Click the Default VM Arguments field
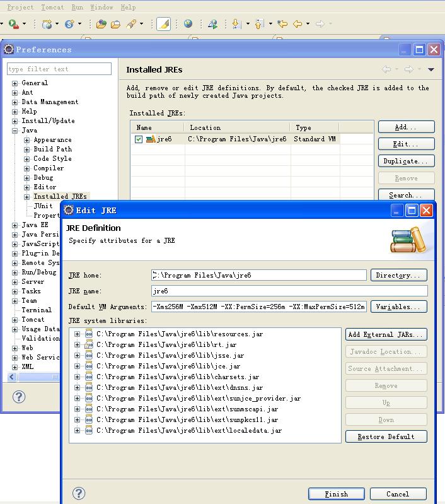Viewport: 445px width, 504px height. pyautogui.click(x=259, y=307)
